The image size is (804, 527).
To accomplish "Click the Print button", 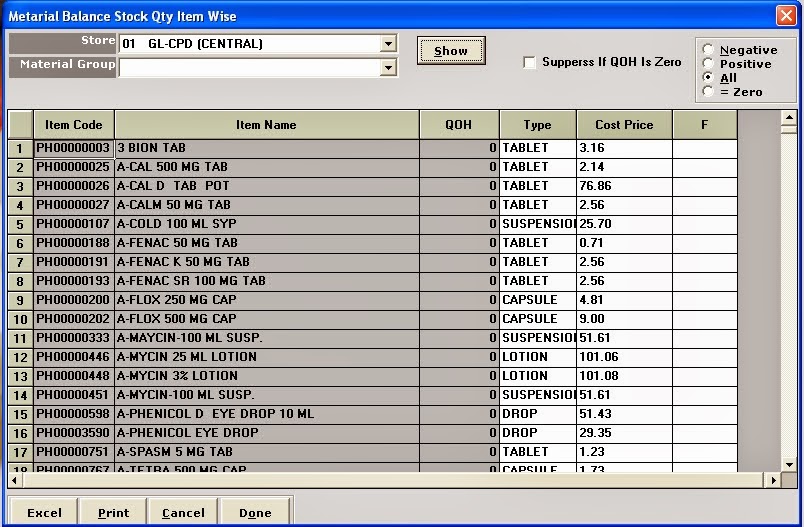I will pyautogui.click(x=113, y=513).
